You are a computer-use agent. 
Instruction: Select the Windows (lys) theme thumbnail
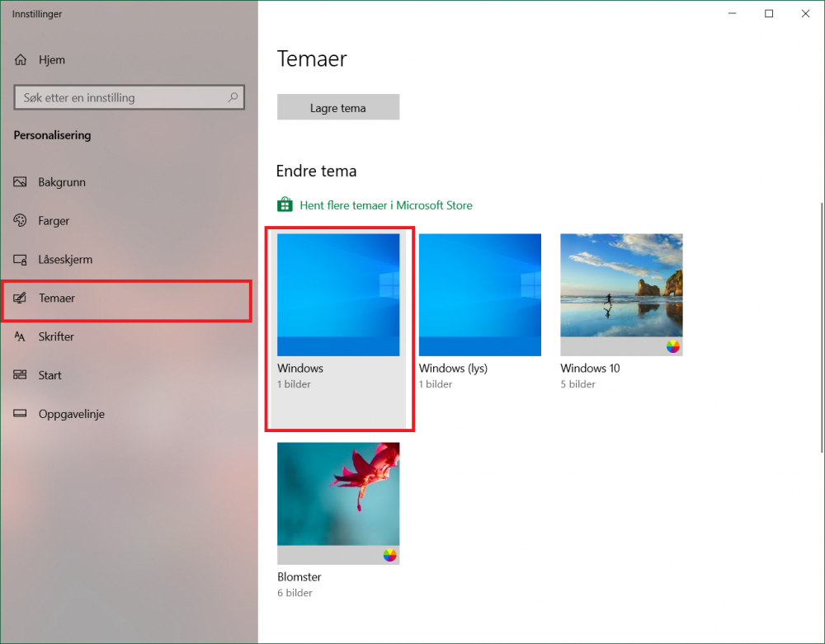(x=480, y=295)
